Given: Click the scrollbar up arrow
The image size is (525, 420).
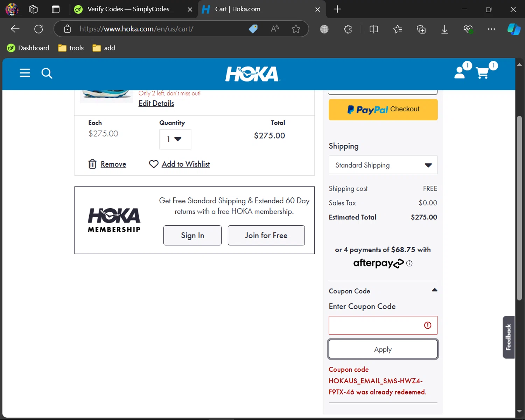Looking at the screenshot, I should 519,64.
